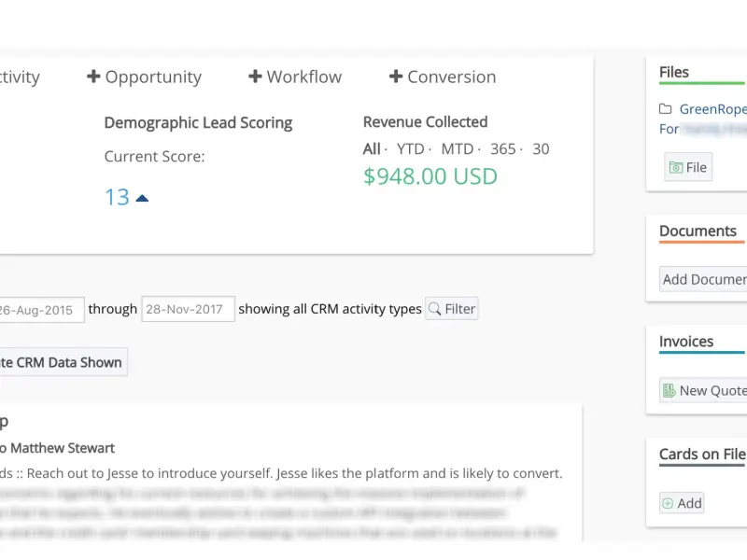The height and width of the screenshot is (560, 747).
Task: Select the Files panel heading
Action: pyautogui.click(x=673, y=72)
